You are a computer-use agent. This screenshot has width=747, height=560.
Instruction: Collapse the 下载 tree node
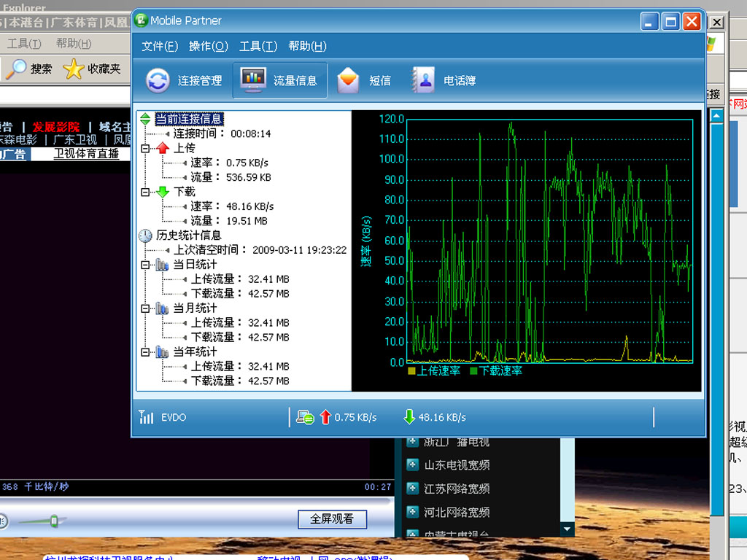point(145,192)
